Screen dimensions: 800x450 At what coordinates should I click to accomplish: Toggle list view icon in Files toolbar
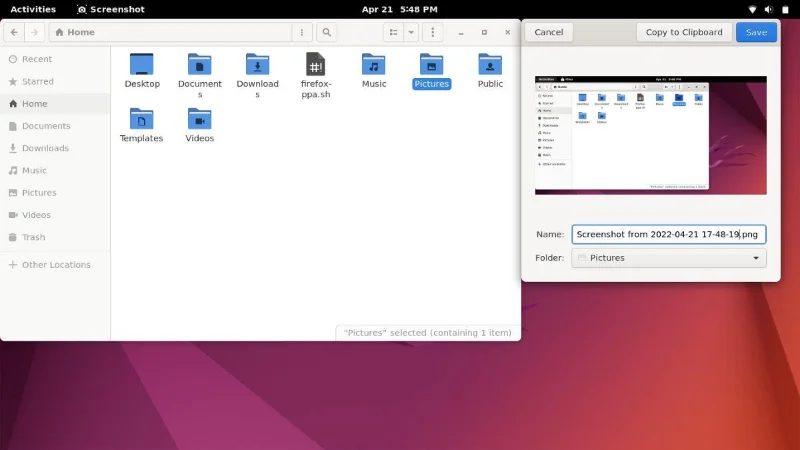(393, 32)
